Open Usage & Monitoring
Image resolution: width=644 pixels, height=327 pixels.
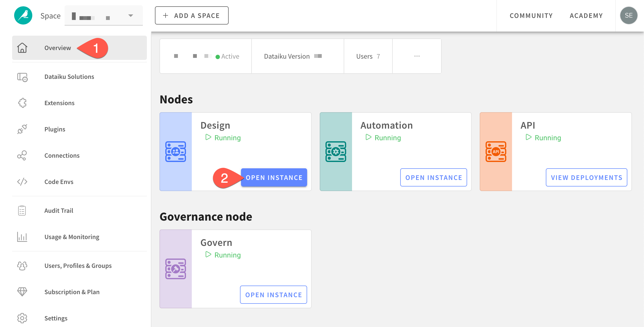(72, 237)
